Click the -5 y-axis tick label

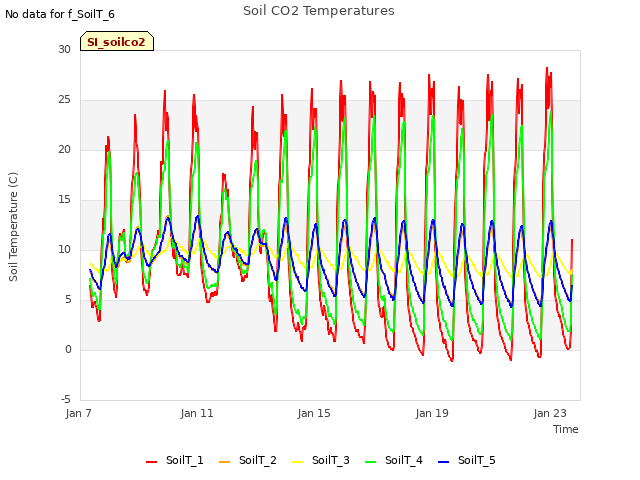[66, 399]
